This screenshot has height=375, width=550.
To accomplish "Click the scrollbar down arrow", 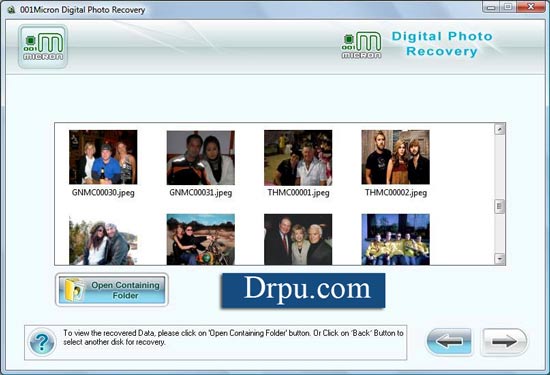I will (499, 259).
